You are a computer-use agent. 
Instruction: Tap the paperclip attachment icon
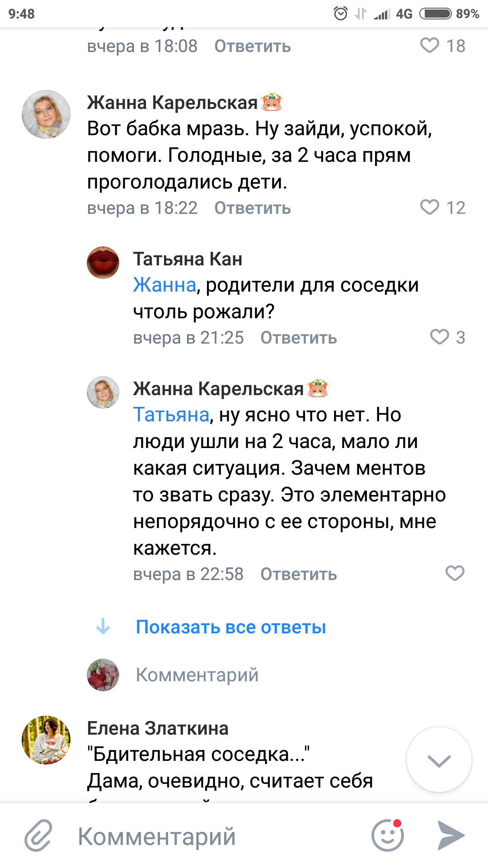click(38, 835)
